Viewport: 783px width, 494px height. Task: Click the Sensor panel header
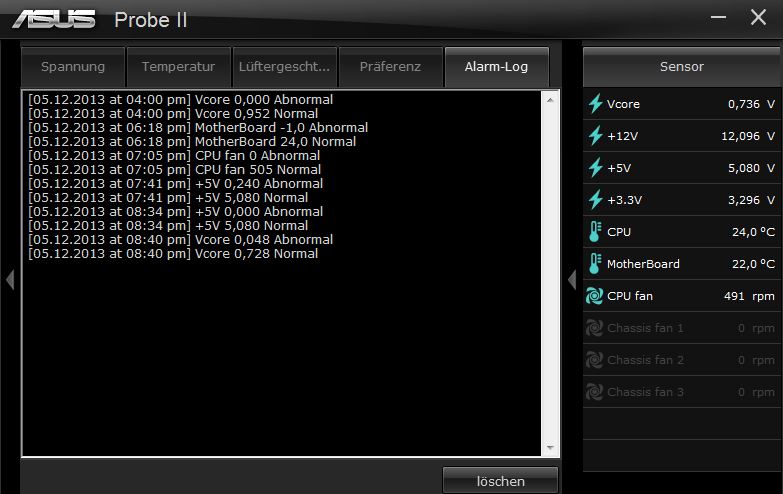[x=682, y=67]
